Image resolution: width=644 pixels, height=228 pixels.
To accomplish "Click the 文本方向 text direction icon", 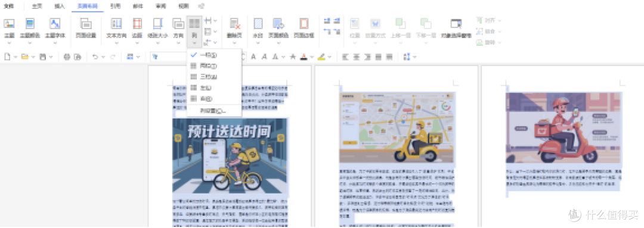I will click(x=117, y=23).
